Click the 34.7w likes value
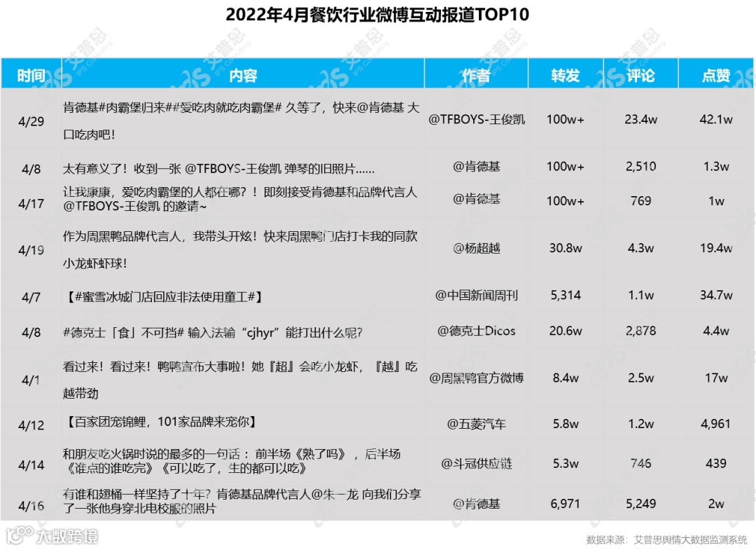 (x=716, y=295)
